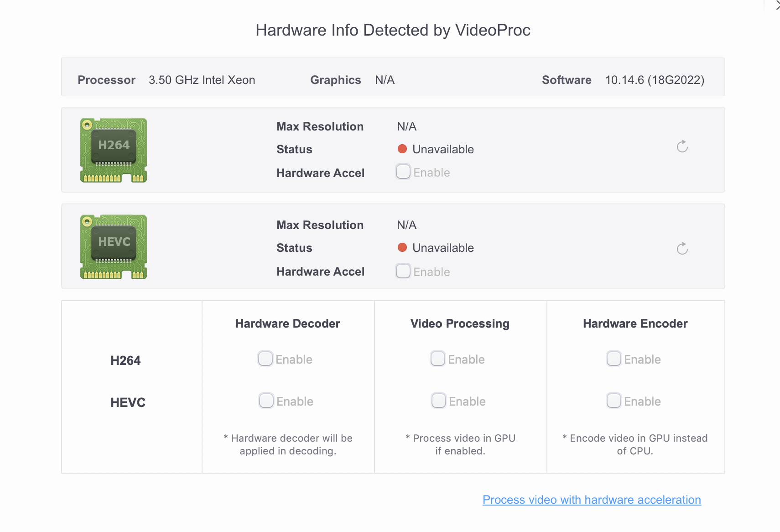This screenshot has height=532, width=780.
Task: Click the red H264 status indicator
Action: click(402, 149)
